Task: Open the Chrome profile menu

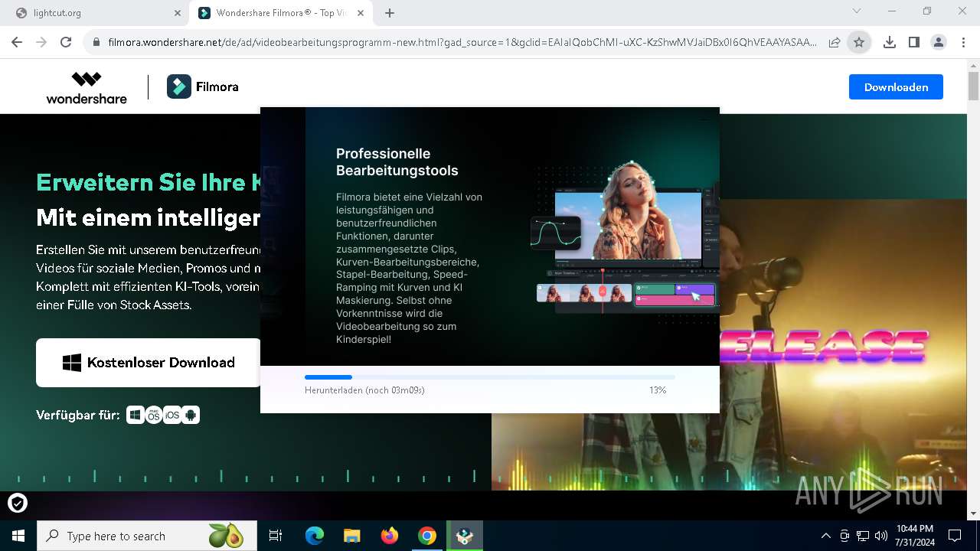Action: pos(939,43)
